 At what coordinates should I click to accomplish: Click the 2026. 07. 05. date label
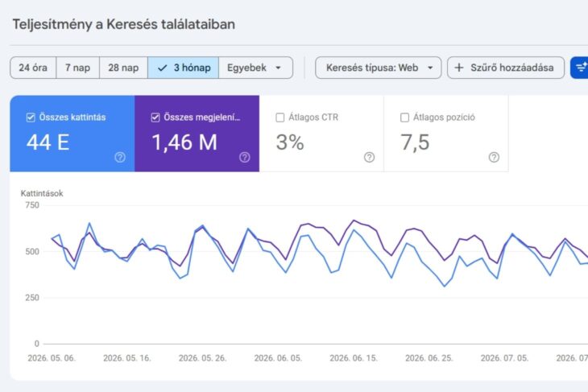click(504, 358)
